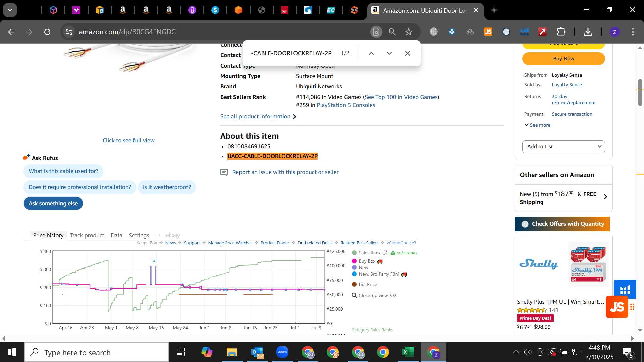The width and height of the screenshot is (644, 362).
Task: Open Secure transaction payment link
Action: [x=572, y=114]
